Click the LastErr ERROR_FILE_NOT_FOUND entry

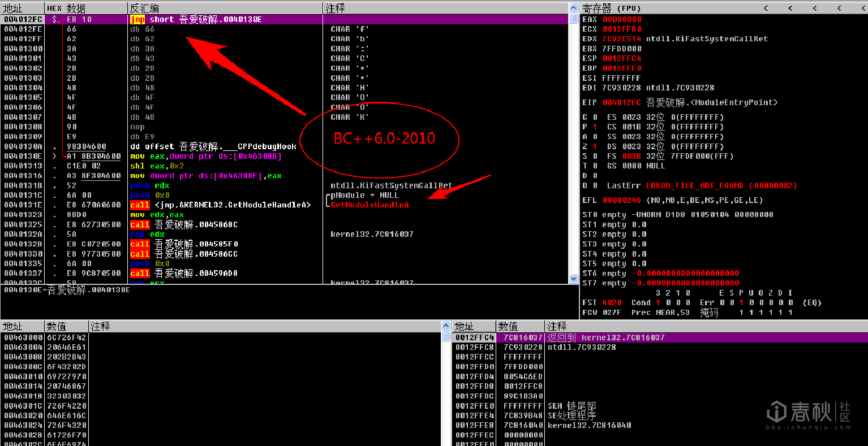click(702, 185)
